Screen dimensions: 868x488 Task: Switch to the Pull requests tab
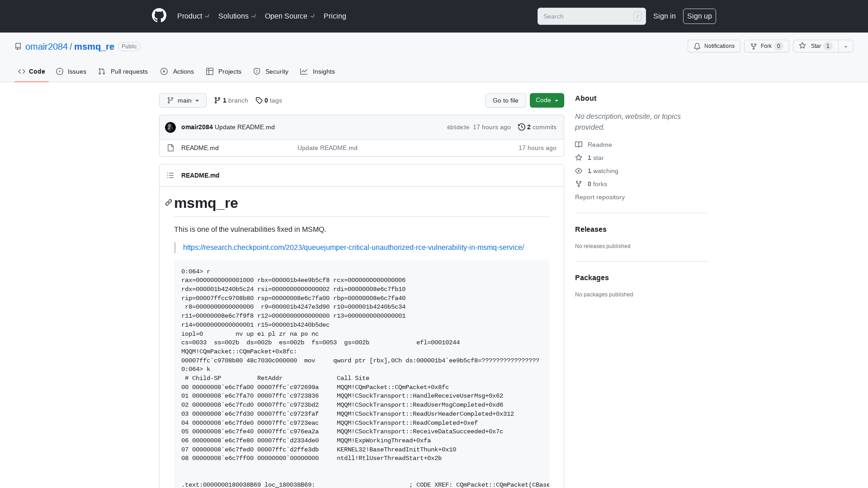click(x=123, y=71)
